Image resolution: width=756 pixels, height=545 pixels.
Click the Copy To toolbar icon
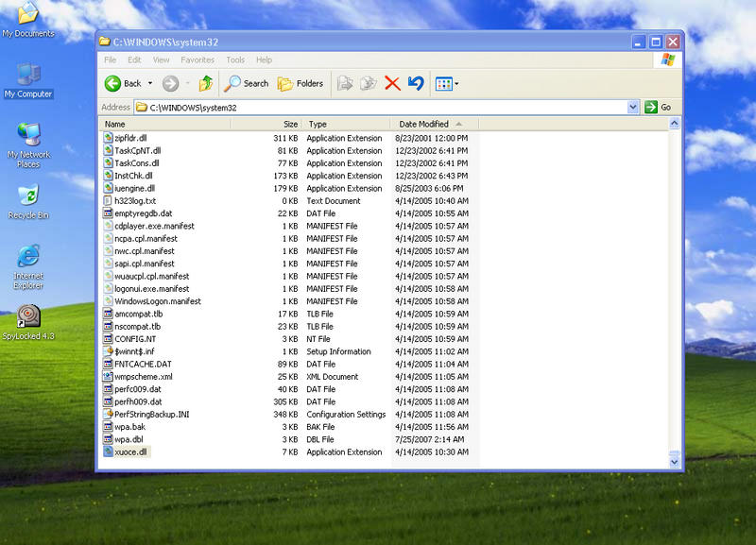369,83
